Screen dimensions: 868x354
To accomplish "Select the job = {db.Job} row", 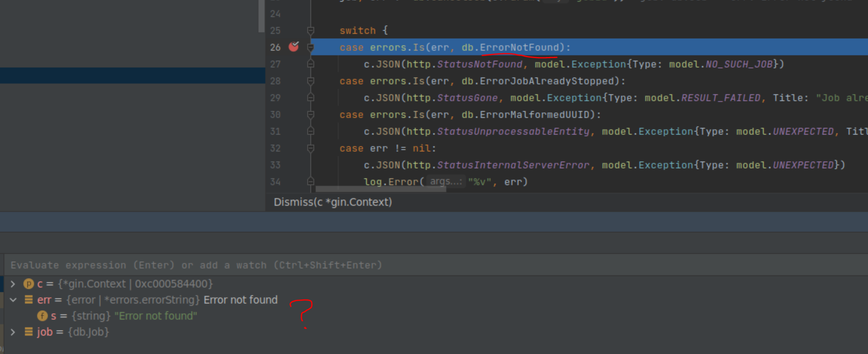I will point(436,332).
